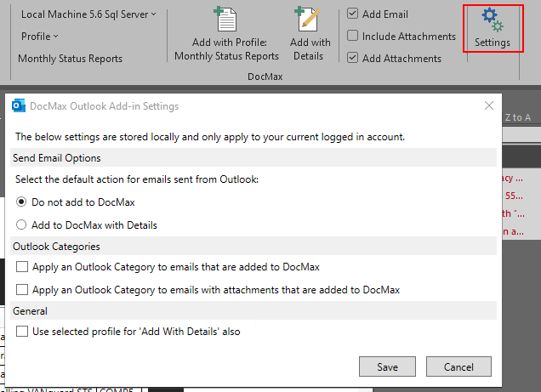541x392 pixels.
Task: Expand the Profile dropdown
Action: 40,37
